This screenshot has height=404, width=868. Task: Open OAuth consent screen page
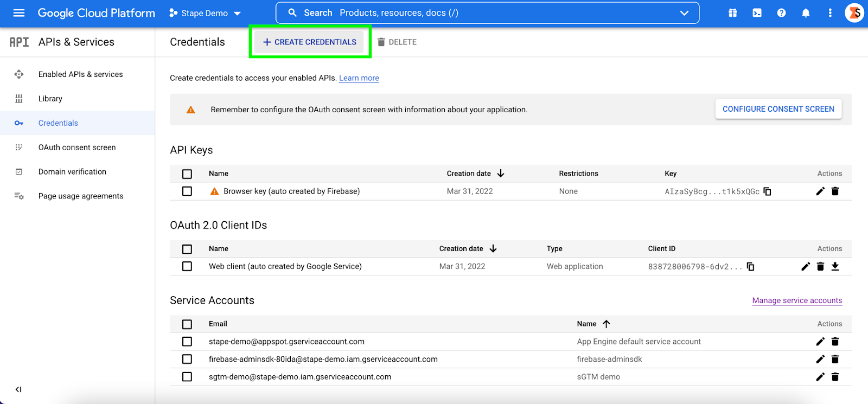[x=77, y=148]
